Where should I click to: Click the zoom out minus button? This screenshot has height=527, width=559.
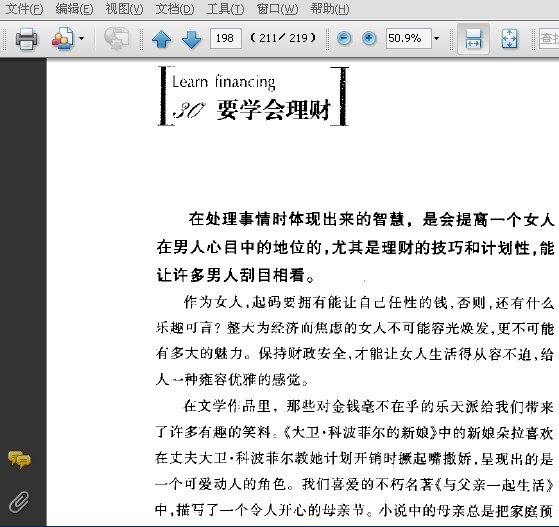point(344,38)
